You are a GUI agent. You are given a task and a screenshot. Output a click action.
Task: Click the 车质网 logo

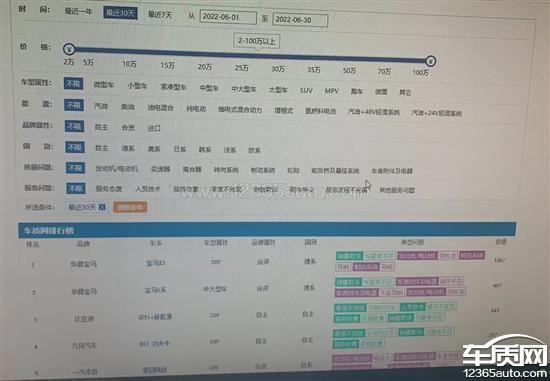pos(505,356)
